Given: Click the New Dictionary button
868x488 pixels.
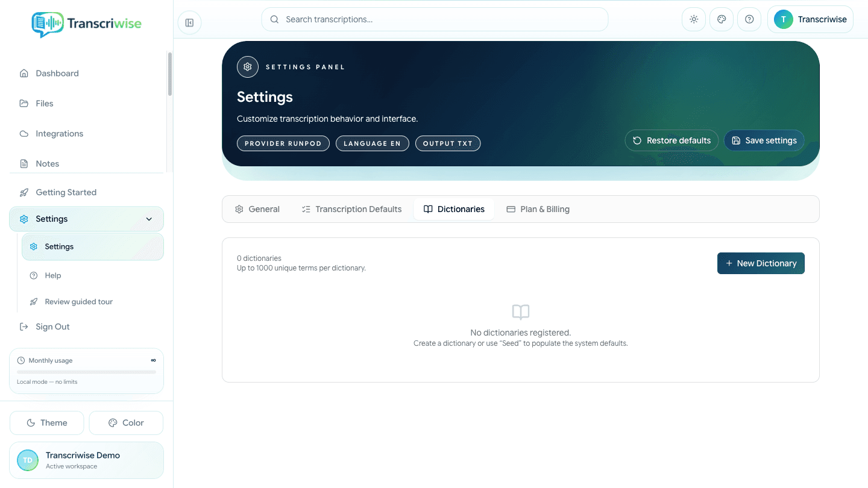Looking at the screenshot, I should tap(761, 263).
